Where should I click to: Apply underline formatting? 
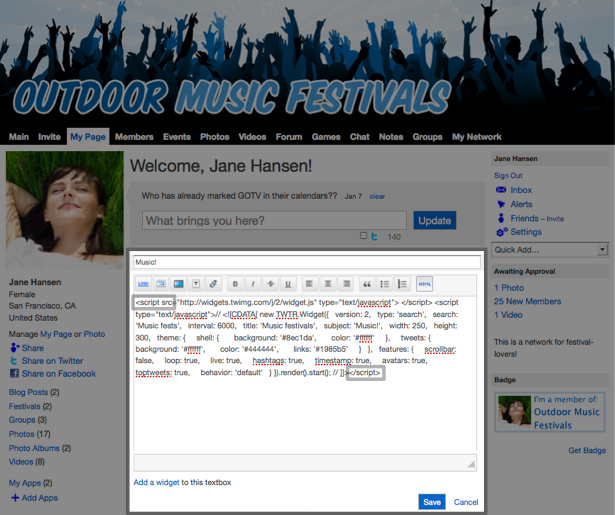click(288, 284)
